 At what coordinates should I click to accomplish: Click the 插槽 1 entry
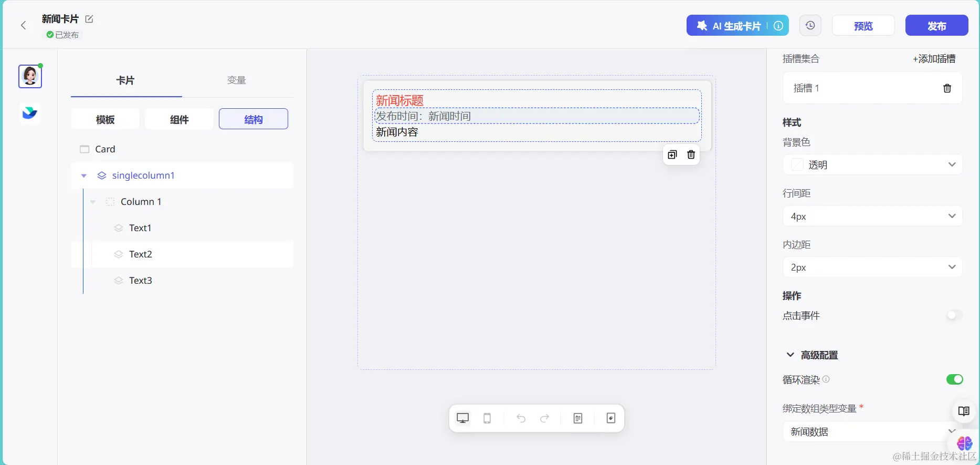(872, 88)
